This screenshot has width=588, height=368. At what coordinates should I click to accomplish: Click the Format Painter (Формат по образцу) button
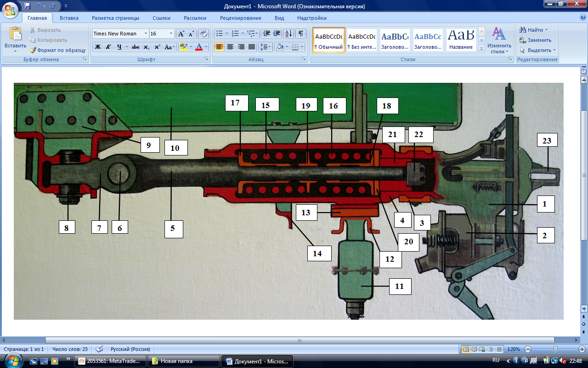pos(57,50)
